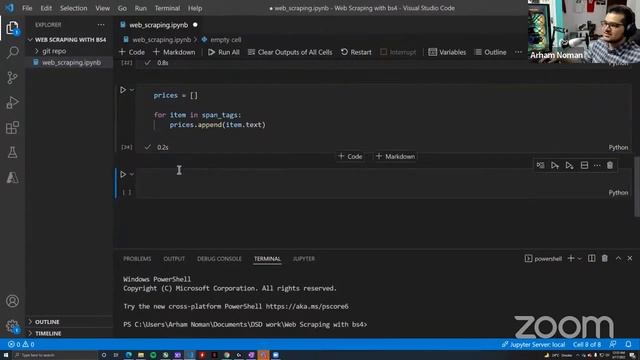
Task: Open the Extensions view
Action: [x=12, y=127]
